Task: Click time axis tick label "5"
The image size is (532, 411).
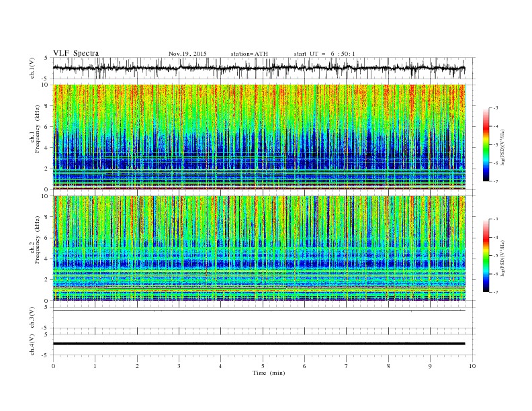Action: click(263, 366)
